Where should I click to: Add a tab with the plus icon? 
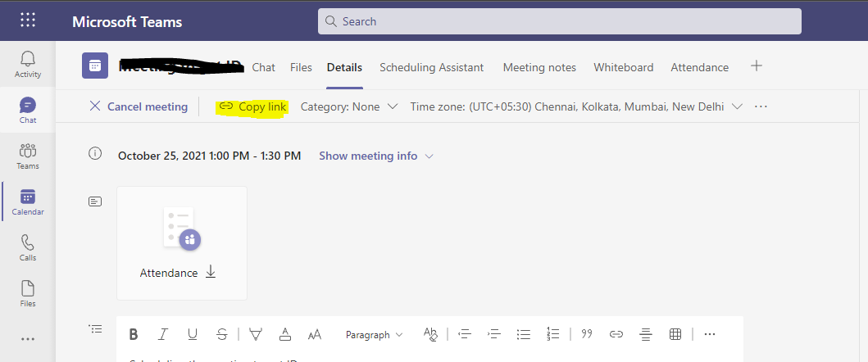[757, 66]
